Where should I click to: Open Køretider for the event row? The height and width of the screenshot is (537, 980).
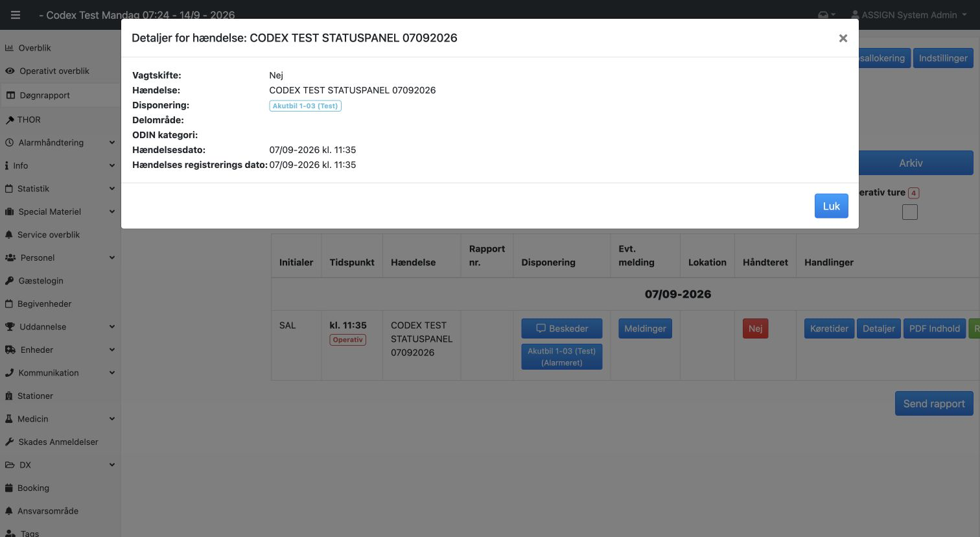(829, 329)
